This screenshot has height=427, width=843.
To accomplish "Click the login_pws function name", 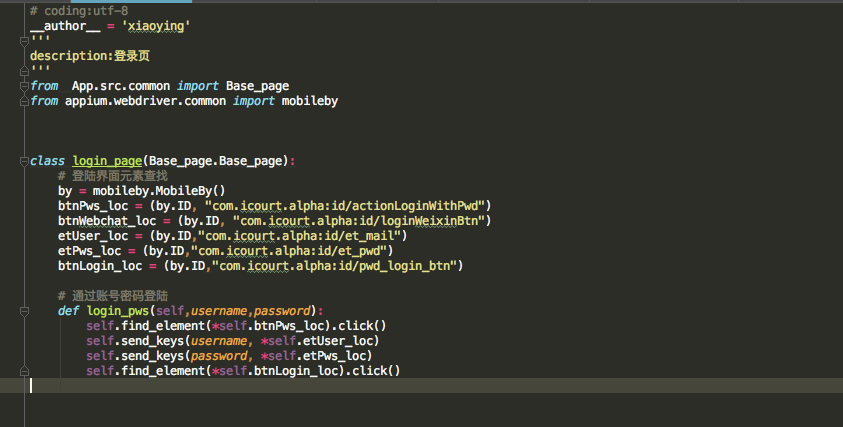I will tap(118, 311).
